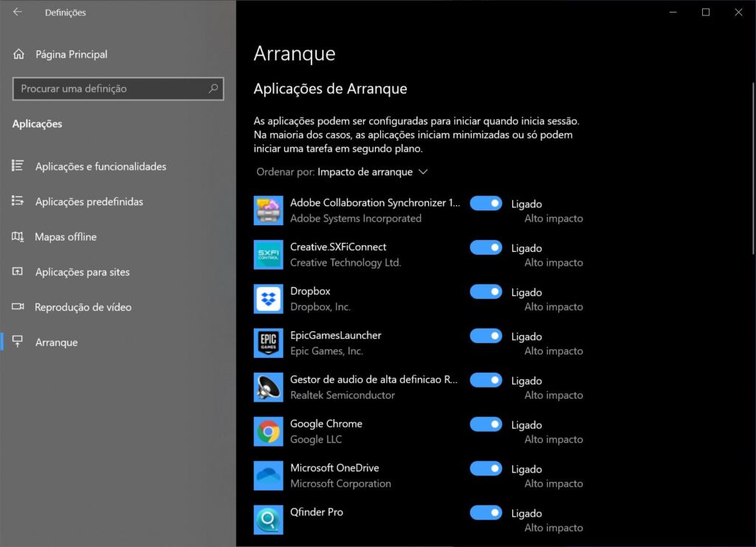
Task: Click the Aplicações section label in the sidebar
Action: click(x=37, y=124)
